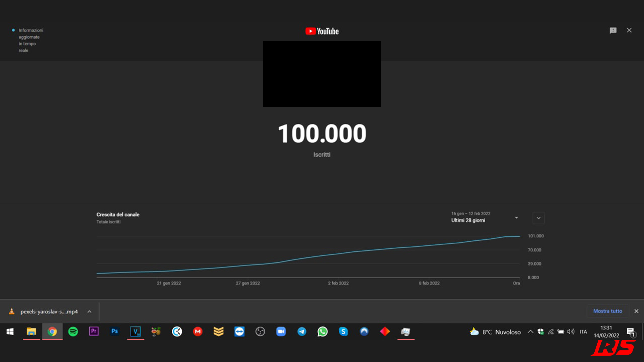
Task: Open the send feedback icon
Action: tap(613, 31)
